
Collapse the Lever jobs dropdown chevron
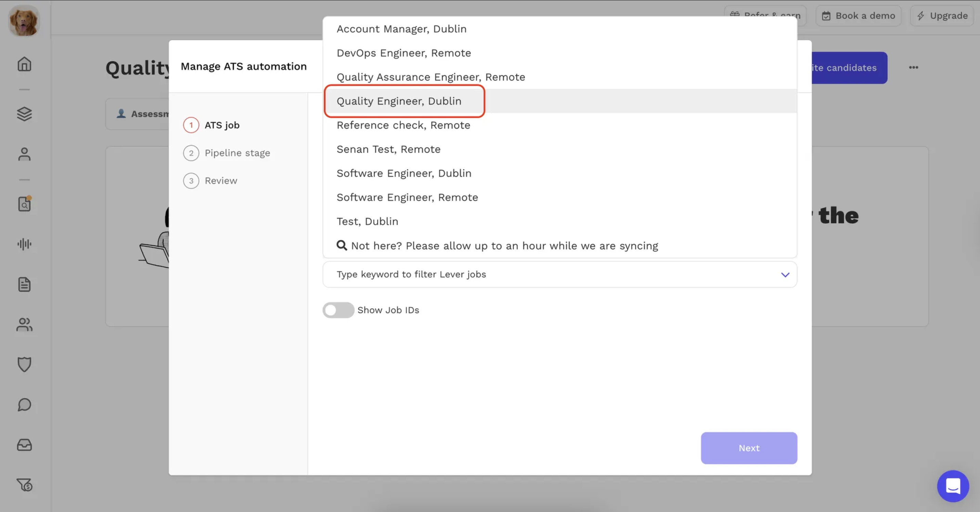coord(785,274)
